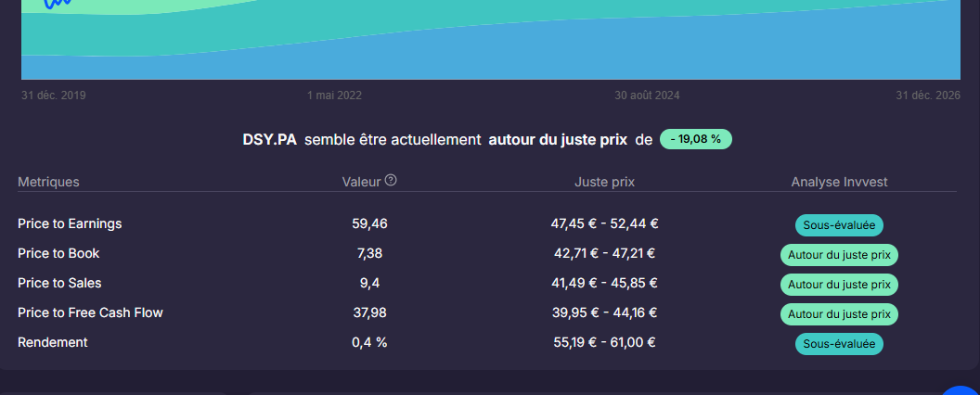Click the -19,08 % badge

(x=696, y=139)
